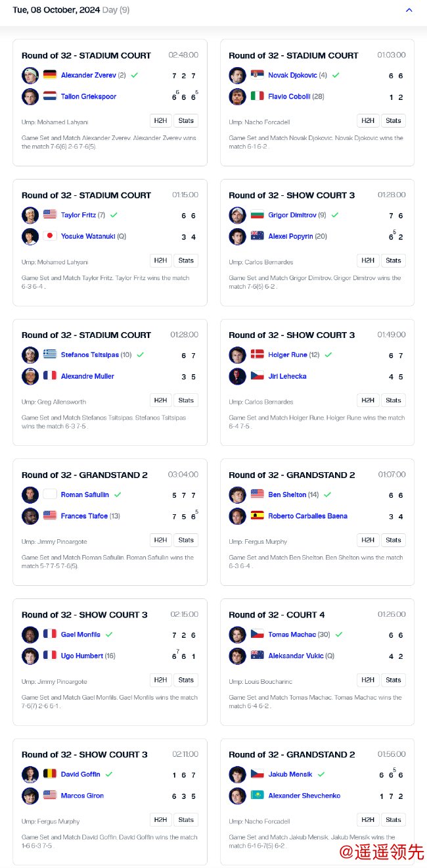Screen dimensions: 427x868
Task: Open H2H for Monfils vs Humbert
Action: click(160, 680)
